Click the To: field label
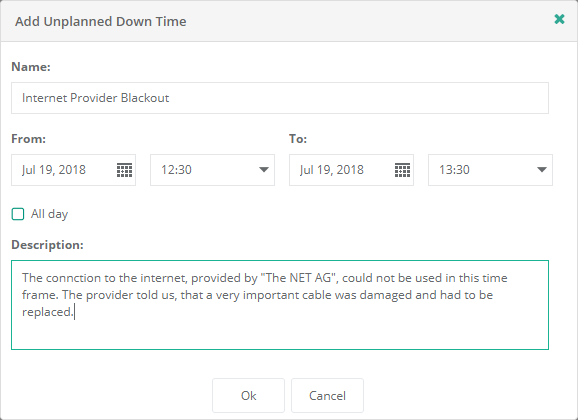 [298, 139]
